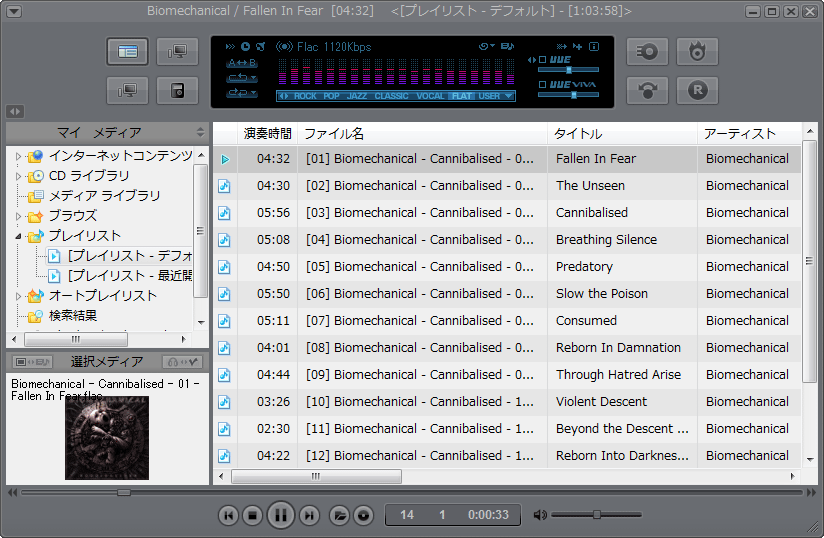Open the timer clock icon in display
Screen dimensions: 824x538
[x=245, y=47]
